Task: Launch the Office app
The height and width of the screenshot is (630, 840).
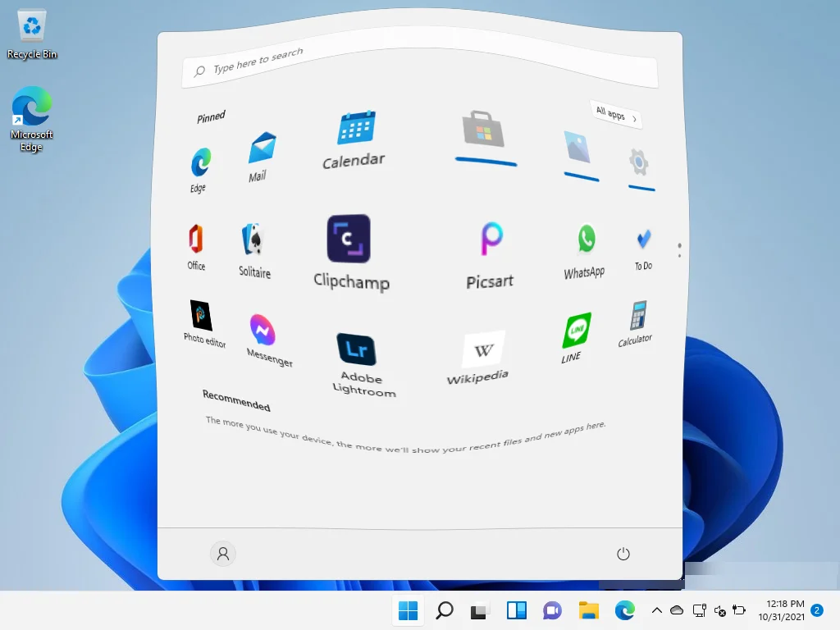Action: pos(196,236)
